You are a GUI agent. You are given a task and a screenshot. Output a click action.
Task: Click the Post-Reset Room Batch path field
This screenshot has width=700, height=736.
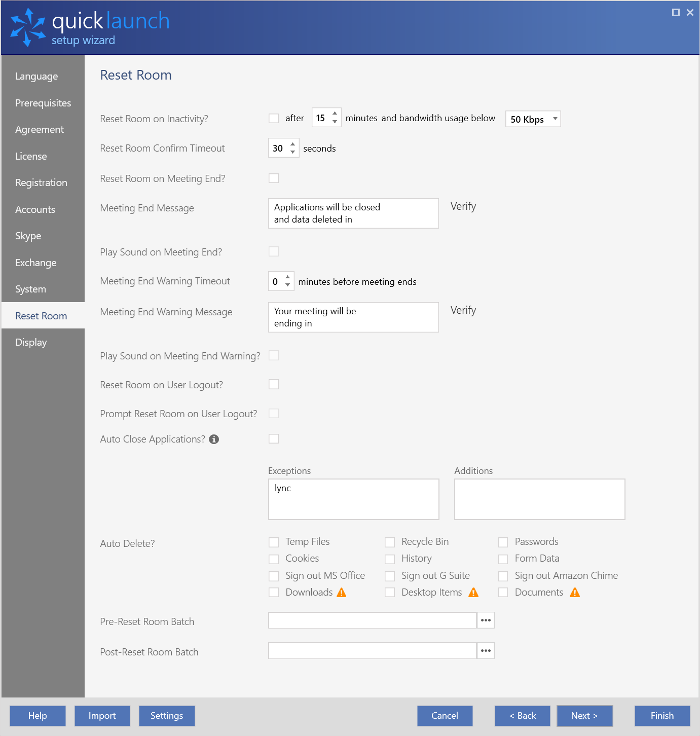coord(373,651)
